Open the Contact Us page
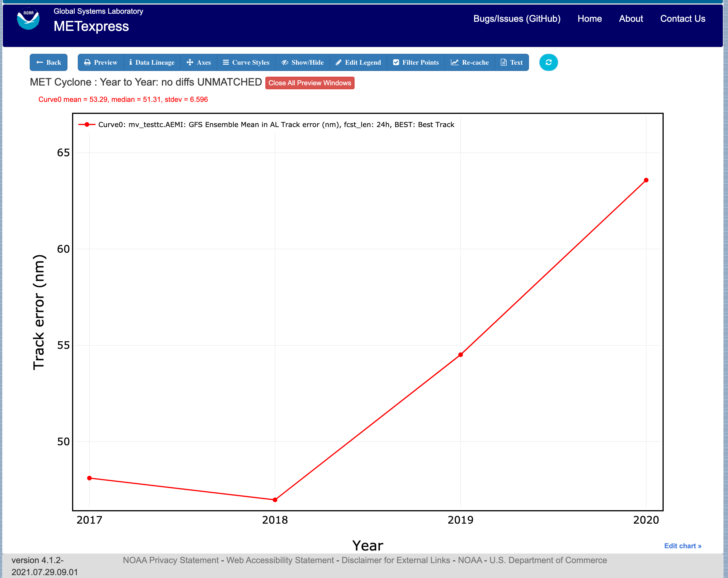This screenshot has height=578, width=728. point(683,19)
